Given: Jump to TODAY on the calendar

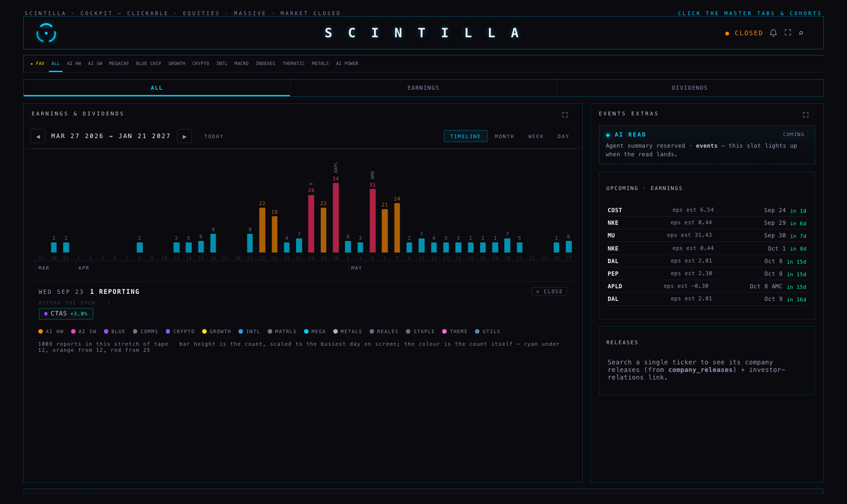Looking at the screenshot, I should (214, 136).
